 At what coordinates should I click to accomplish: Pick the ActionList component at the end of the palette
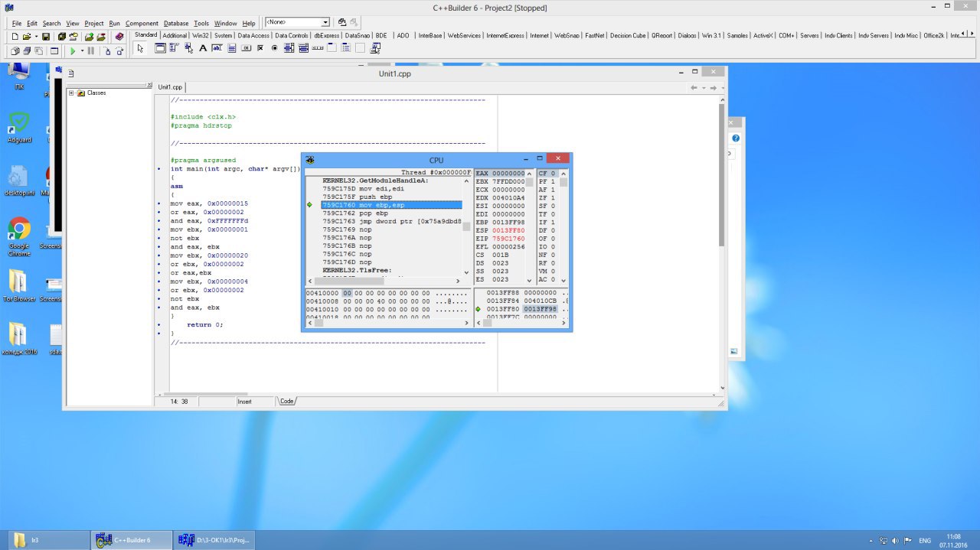(375, 48)
